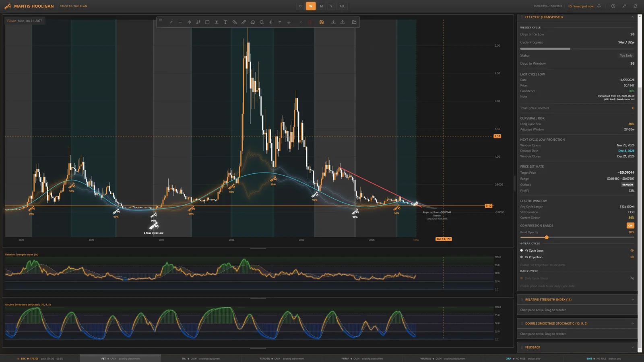The image size is (644, 362).
Task: Select the horizontal line tool
Action: pos(180,22)
